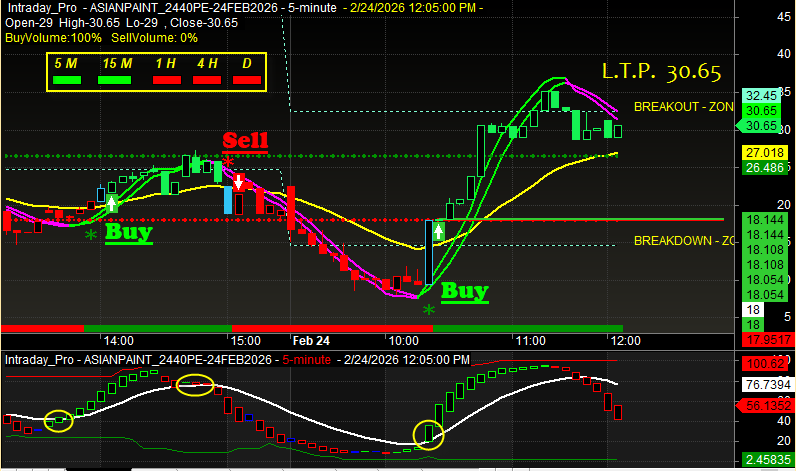This screenshot has width=796, height=471.
Task: Click the cyan filled candle beside Sell arrow
Action: coord(228,200)
